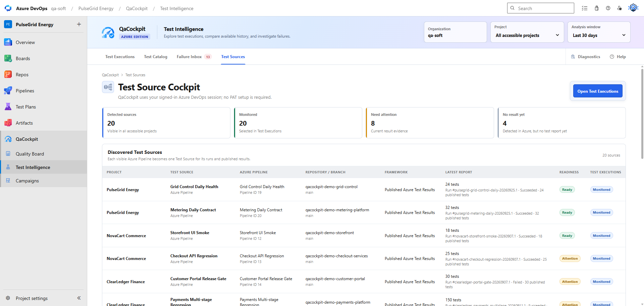Open the Failure Inbox tab
644x306 pixels.
[194, 57]
